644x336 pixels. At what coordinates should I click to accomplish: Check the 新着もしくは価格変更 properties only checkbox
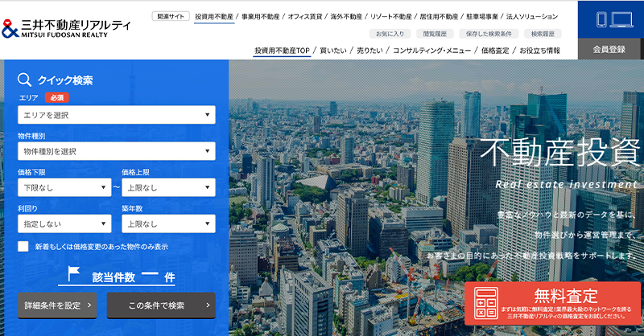pos(23,247)
